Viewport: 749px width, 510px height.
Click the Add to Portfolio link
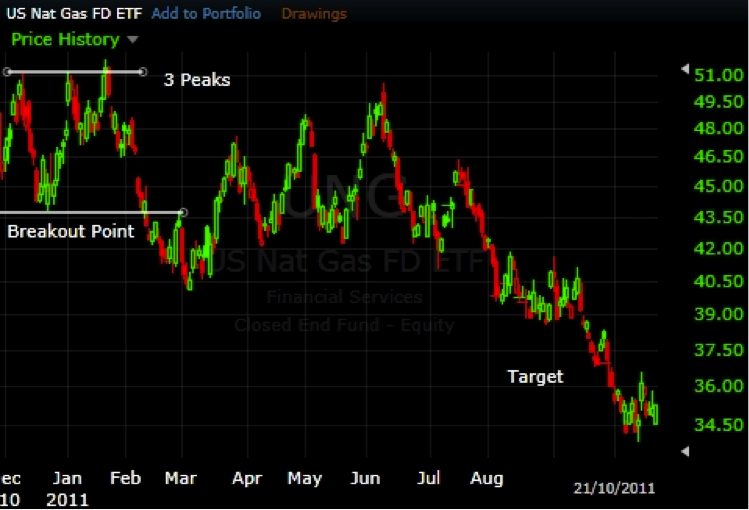[x=206, y=14]
